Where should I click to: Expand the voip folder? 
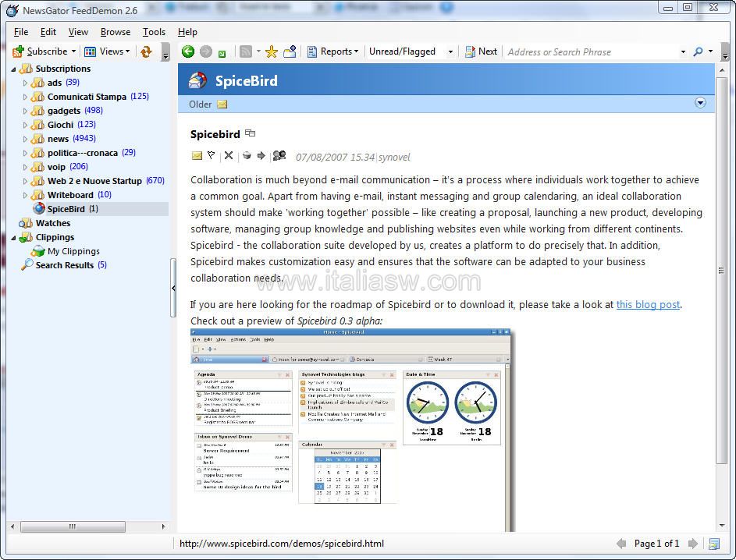25,168
